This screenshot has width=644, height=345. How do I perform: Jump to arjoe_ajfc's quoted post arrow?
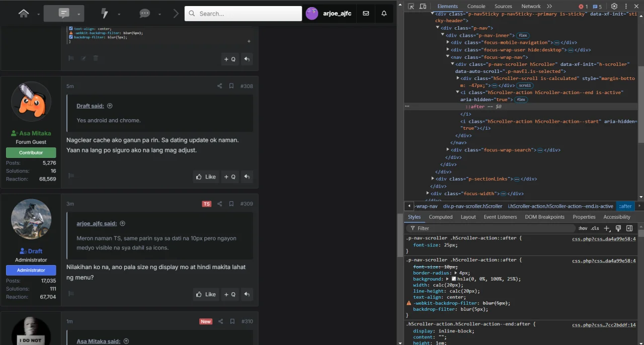122,224
